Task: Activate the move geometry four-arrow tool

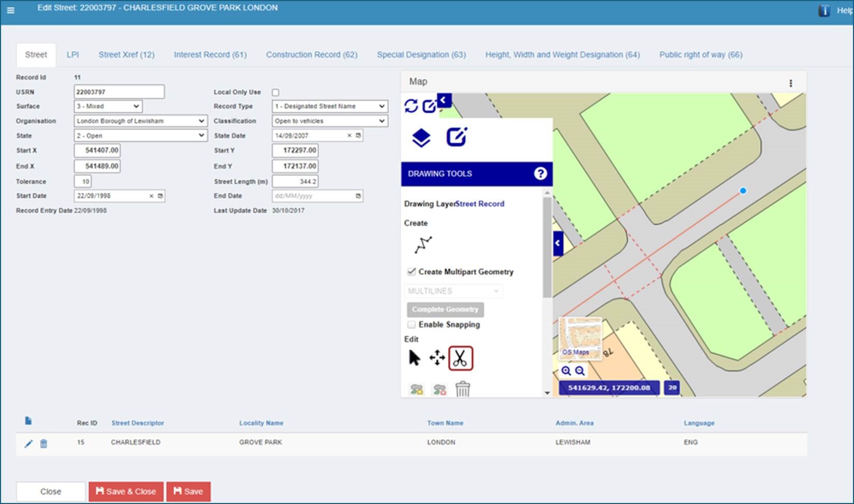Action: pyautogui.click(x=437, y=358)
